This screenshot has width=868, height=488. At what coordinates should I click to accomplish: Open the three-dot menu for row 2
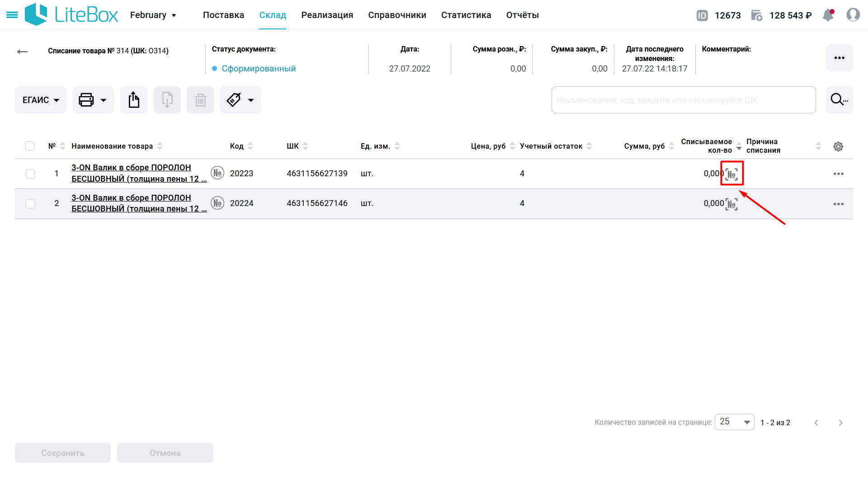tap(838, 204)
